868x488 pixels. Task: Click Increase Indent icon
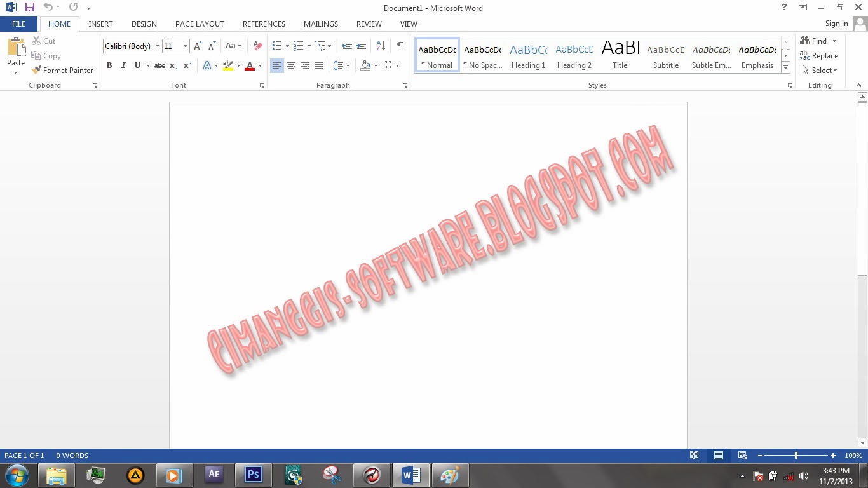(x=361, y=46)
